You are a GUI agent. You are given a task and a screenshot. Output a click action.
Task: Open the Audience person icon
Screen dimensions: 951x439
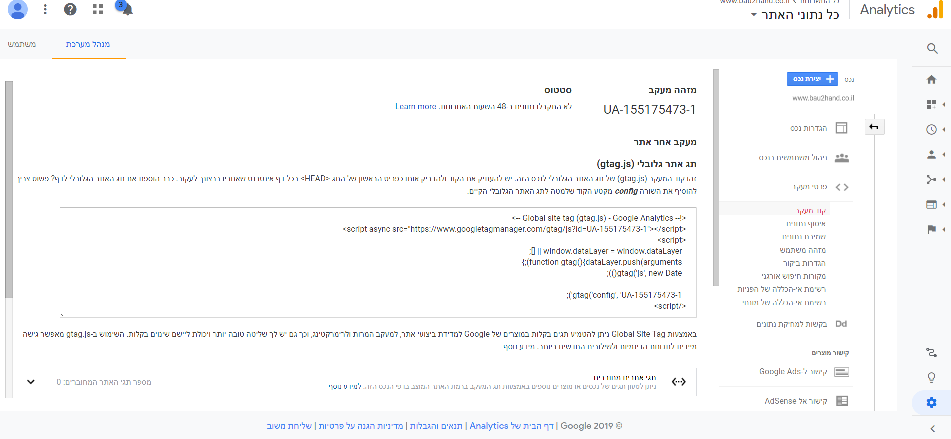click(x=932, y=154)
